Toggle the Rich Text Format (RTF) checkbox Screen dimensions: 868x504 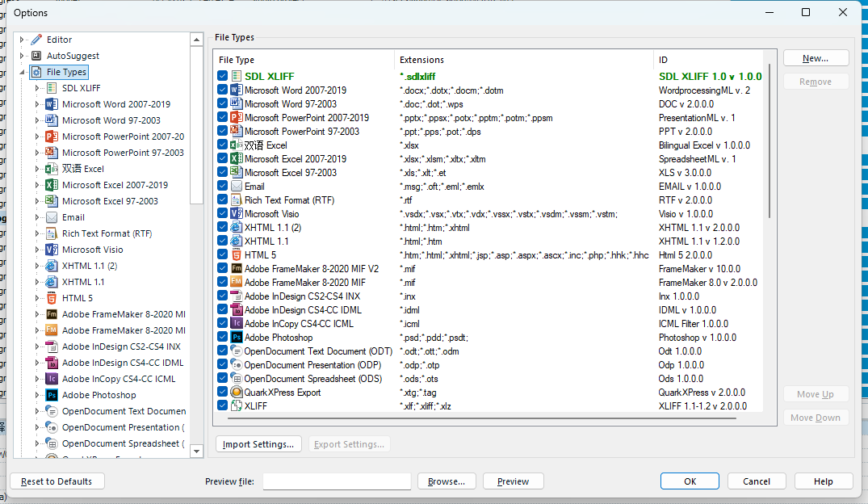(x=223, y=200)
